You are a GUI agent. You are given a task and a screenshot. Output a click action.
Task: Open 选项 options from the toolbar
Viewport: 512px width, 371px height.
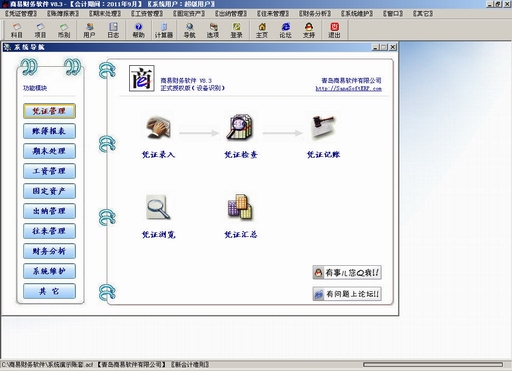click(x=213, y=30)
